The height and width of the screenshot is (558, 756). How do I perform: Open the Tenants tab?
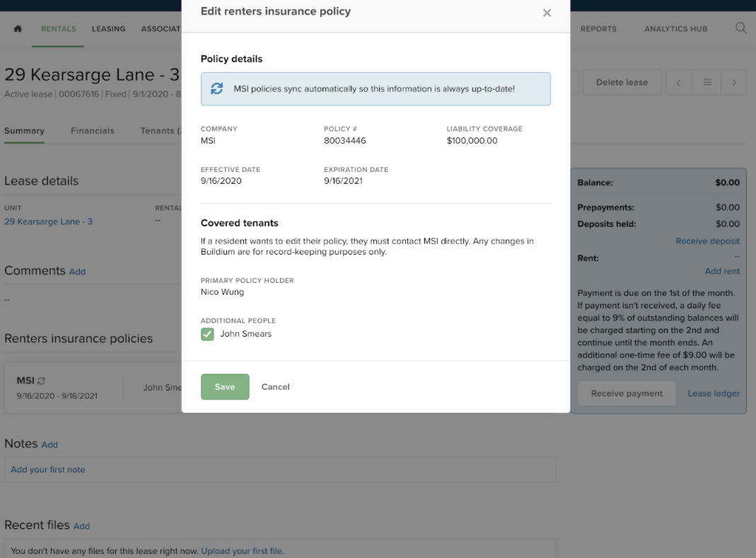(161, 131)
